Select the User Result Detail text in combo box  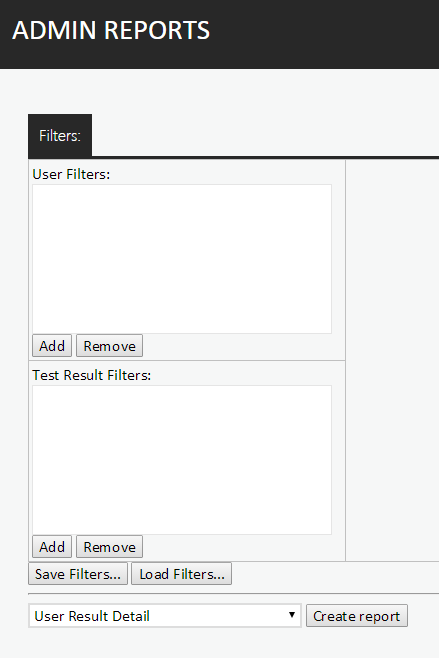[92, 616]
